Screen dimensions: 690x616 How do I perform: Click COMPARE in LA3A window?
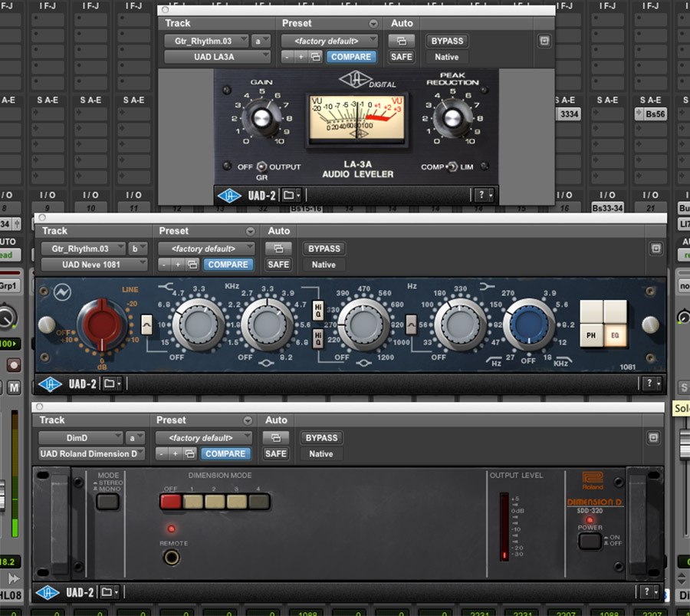point(350,57)
